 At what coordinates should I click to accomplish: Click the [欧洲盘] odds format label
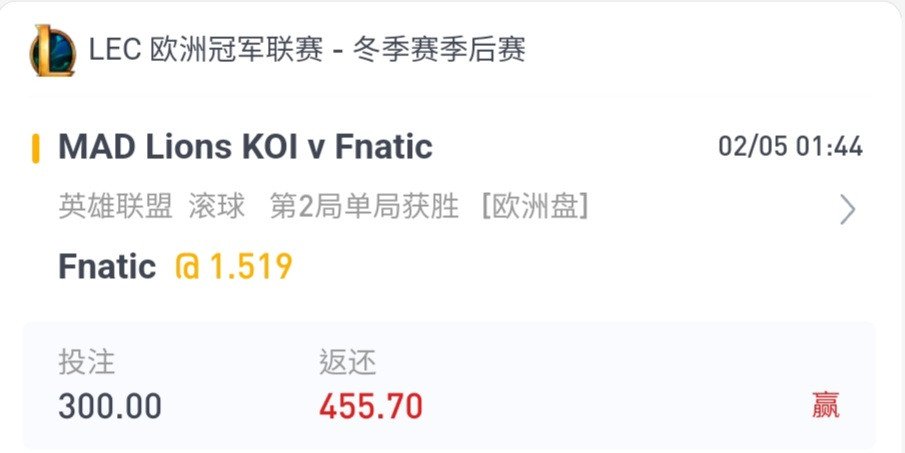coord(535,207)
